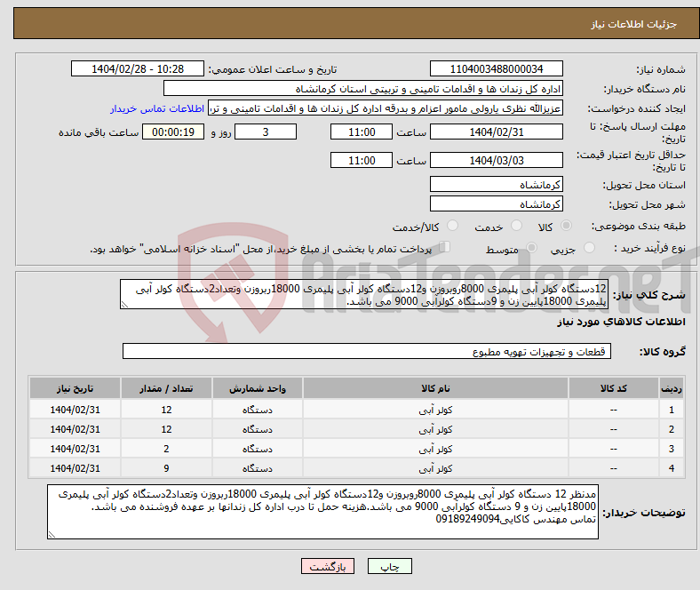Click کولر آبی in row 4
This screenshot has width=700, height=590.
(x=435, y=468)
